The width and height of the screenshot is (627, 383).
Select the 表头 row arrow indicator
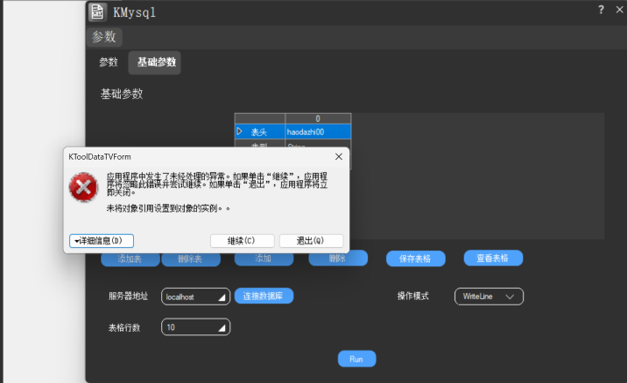(240, 132)
